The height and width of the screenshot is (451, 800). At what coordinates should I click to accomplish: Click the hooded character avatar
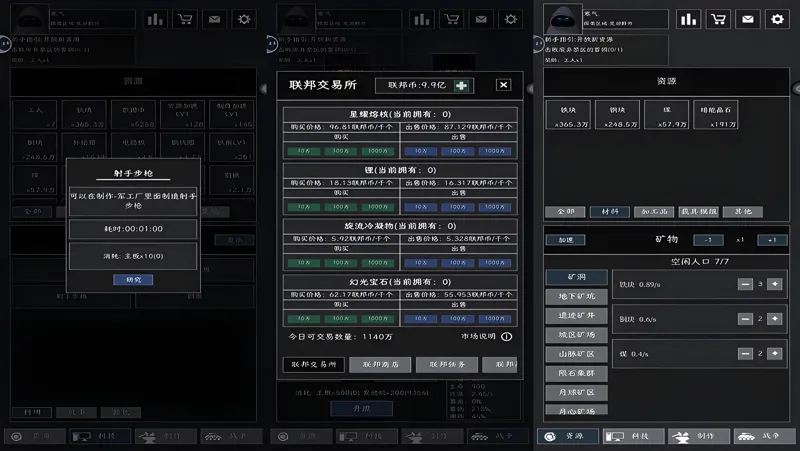[563, 18]
